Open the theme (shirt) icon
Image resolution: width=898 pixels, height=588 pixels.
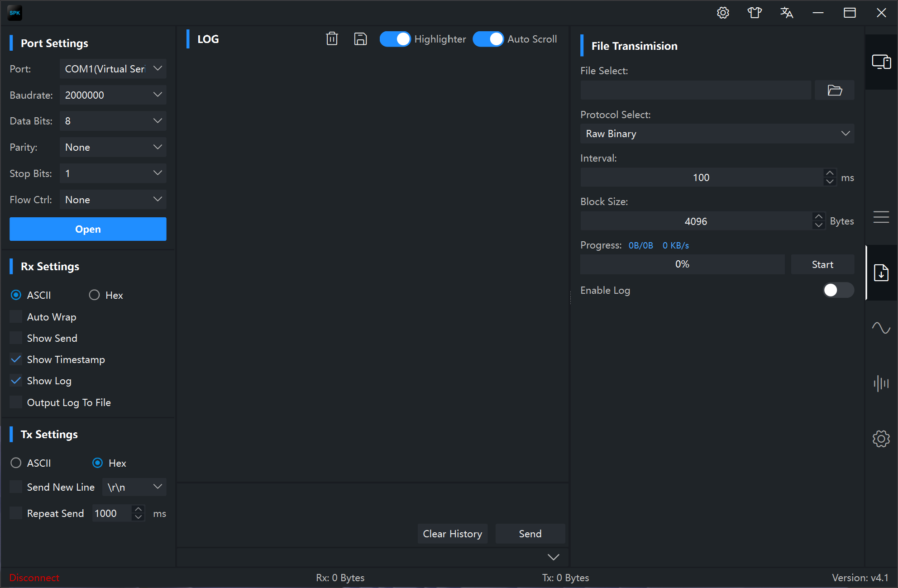[755, 13]
